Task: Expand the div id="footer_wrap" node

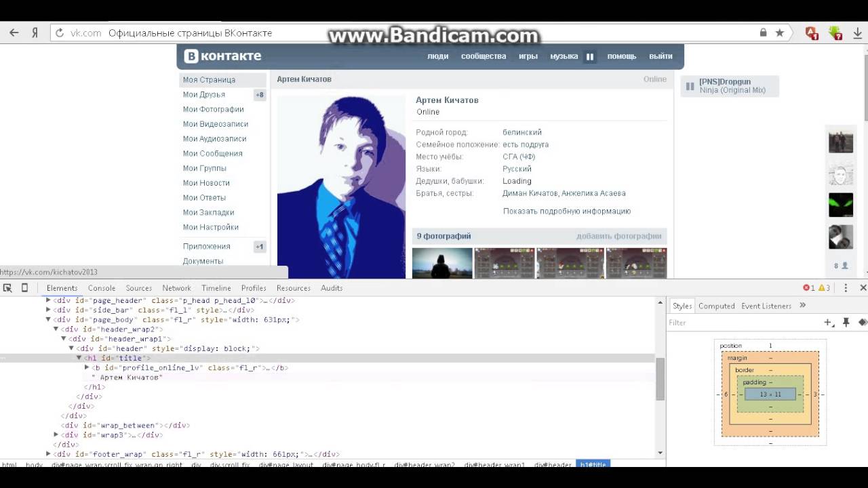Action: [x=48, y=454]
